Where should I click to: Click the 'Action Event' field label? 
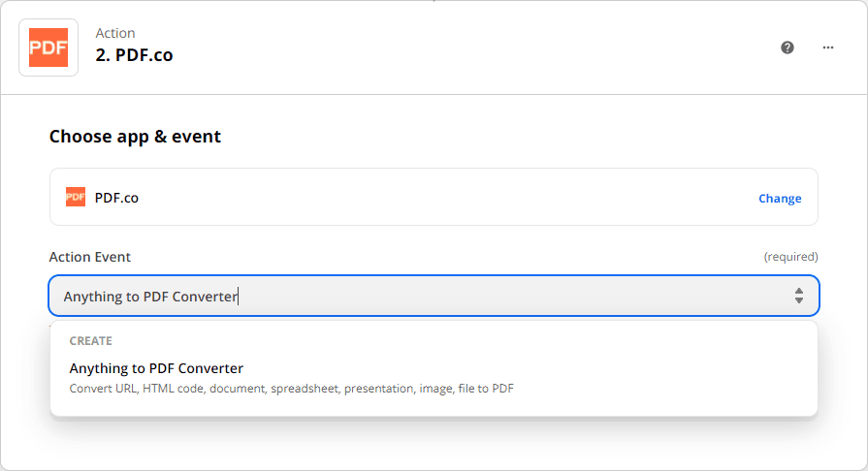tap(90, 257)
